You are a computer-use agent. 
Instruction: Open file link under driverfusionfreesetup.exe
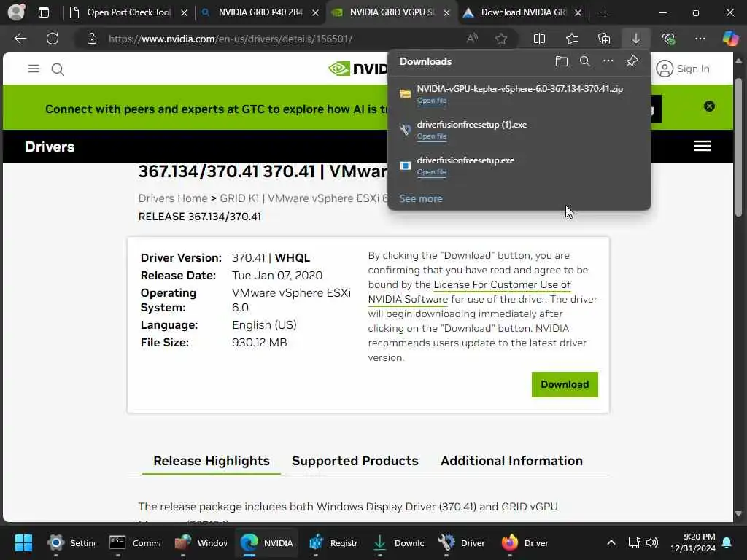coord(432,172)
